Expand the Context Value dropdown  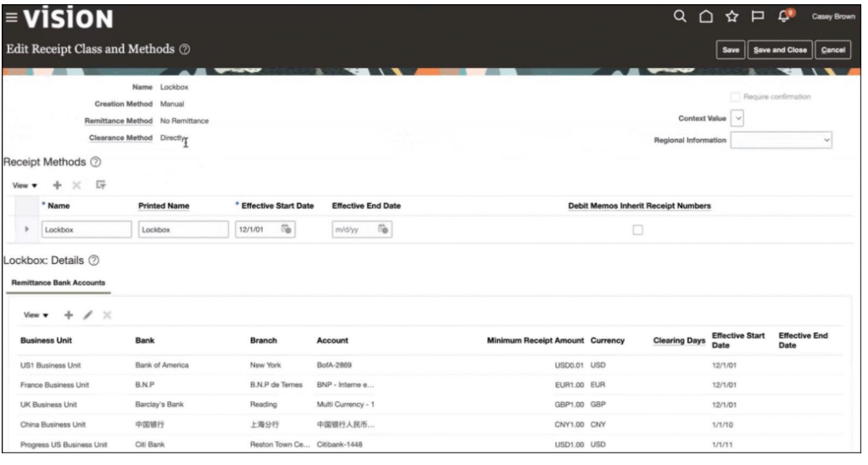tap(737, 119)
